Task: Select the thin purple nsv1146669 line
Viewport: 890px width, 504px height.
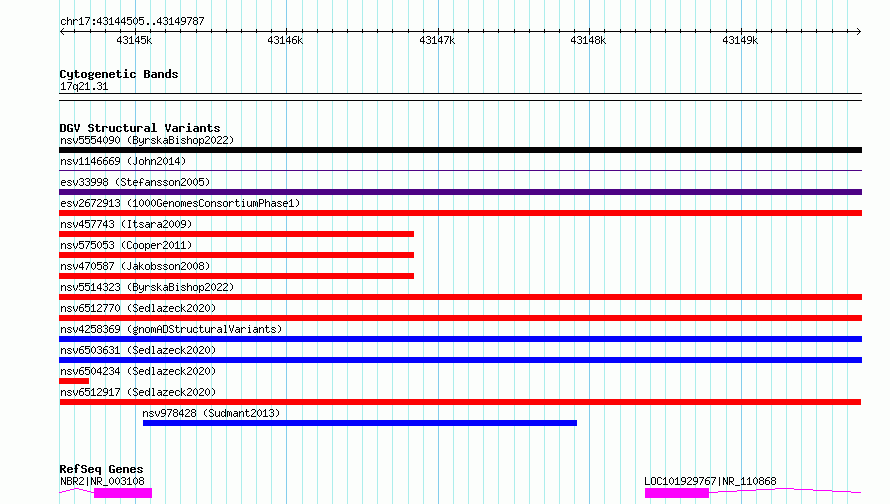Action: 460,170
